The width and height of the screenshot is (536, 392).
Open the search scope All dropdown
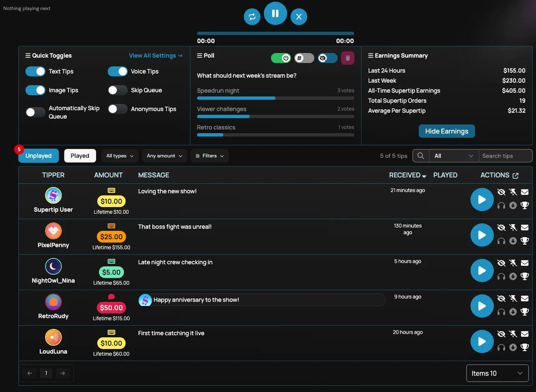454,156
